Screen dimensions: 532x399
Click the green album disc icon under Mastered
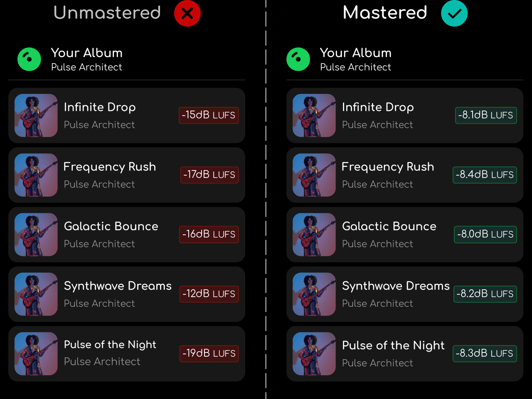(x=298, y=59)
